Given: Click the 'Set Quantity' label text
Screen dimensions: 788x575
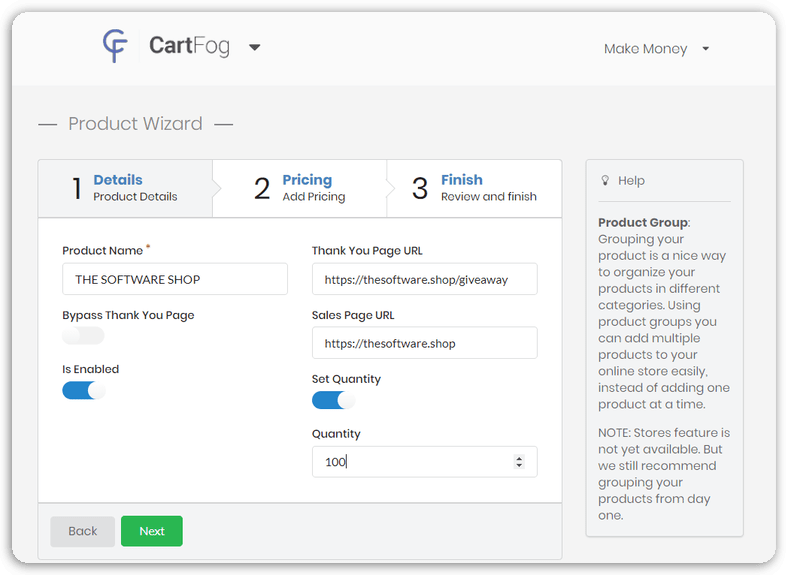Looking at the screenshot, I should point(346,379).
